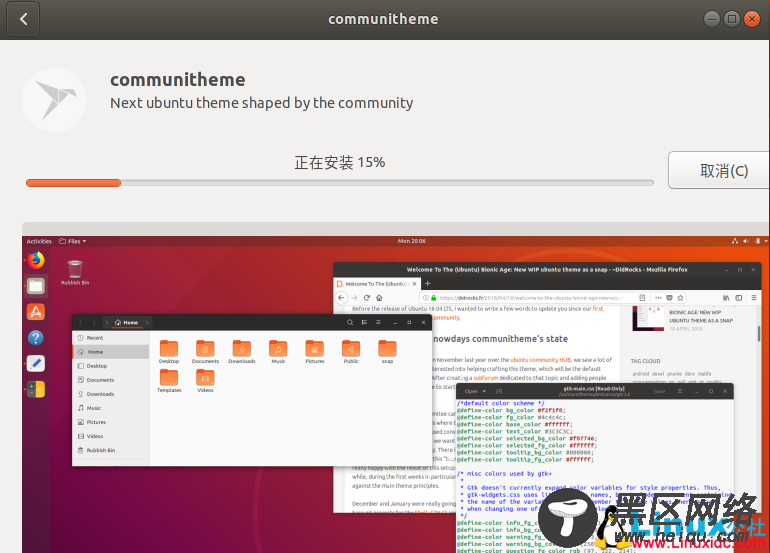The image size is (770, 553).
Task: Click the Documents folder icon in the preview grid
Action: click(205, 348)
